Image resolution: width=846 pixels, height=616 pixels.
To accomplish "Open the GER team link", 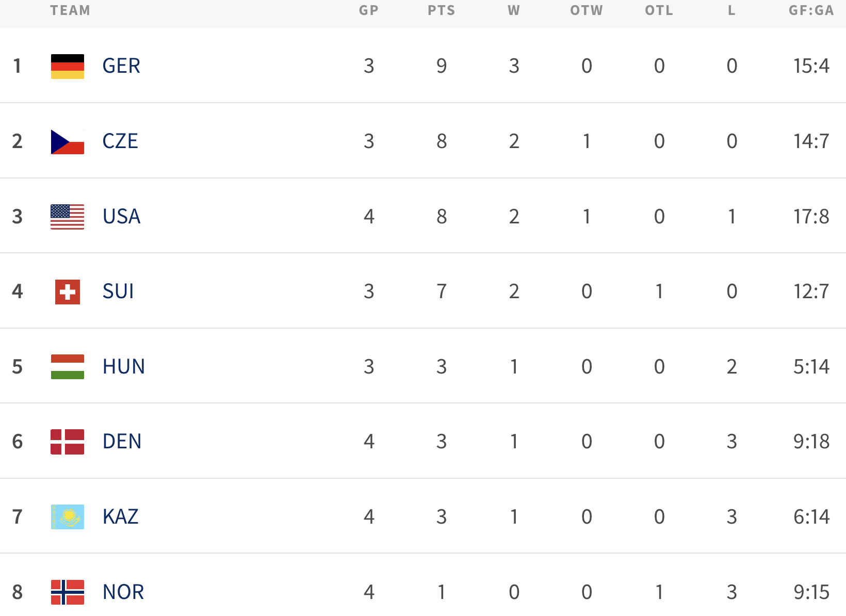I will tap(121, 66).
